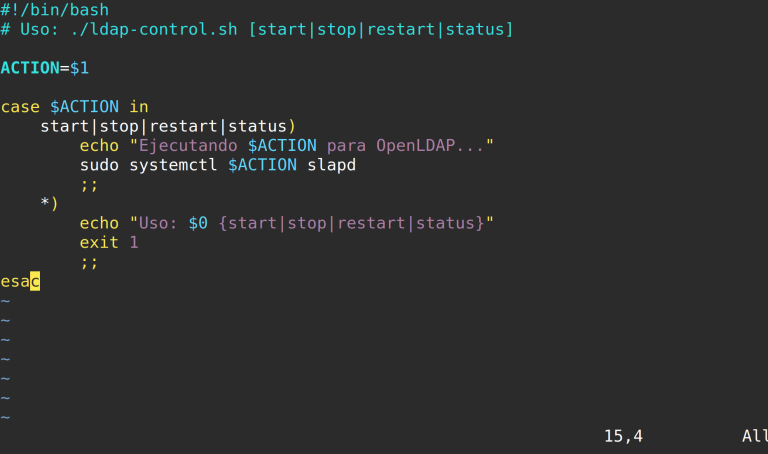Viewport: 768px width, 454px height.
Task: Click the ;; terminator after the systemctl line
Action: pos(90,184)
